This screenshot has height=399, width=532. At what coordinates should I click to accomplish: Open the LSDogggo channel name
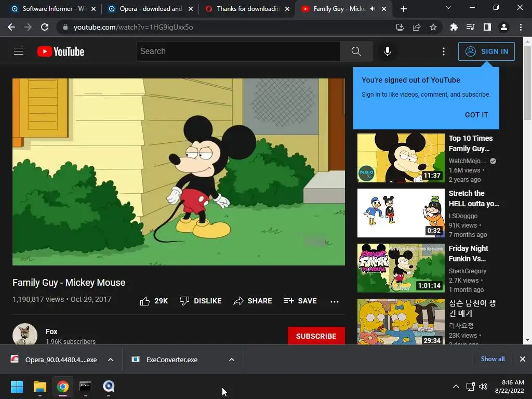coord(463,216)
